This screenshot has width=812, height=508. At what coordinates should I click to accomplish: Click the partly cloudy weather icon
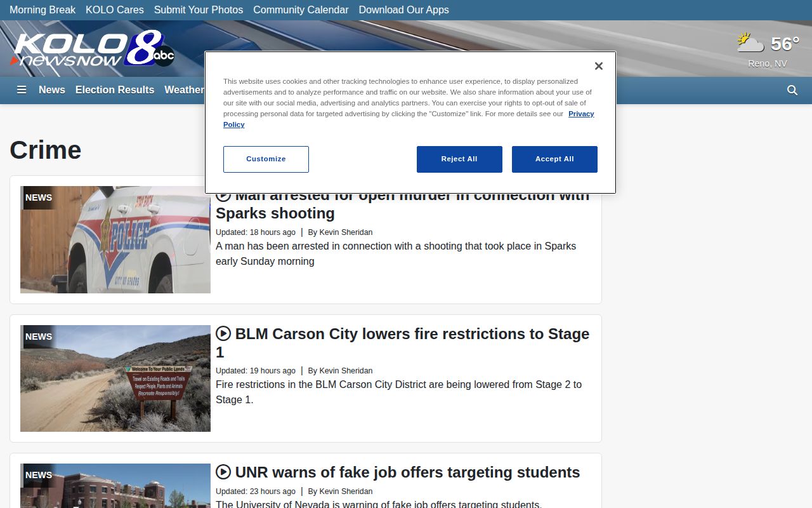tap(750, 43)
